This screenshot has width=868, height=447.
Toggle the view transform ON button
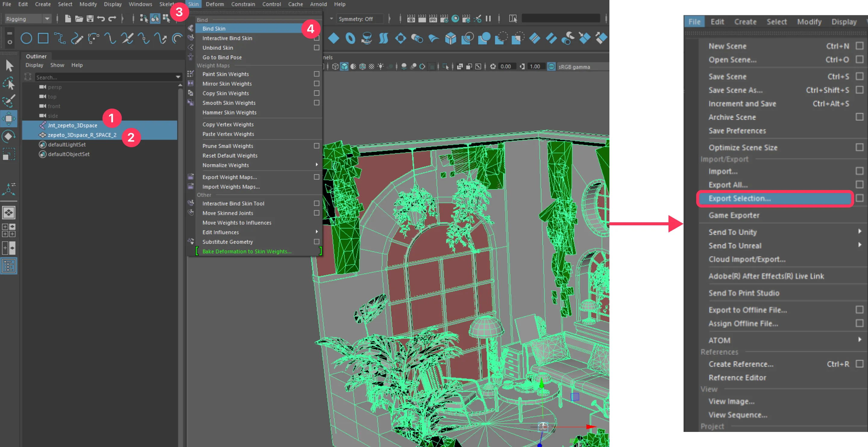tap(551, 66)
